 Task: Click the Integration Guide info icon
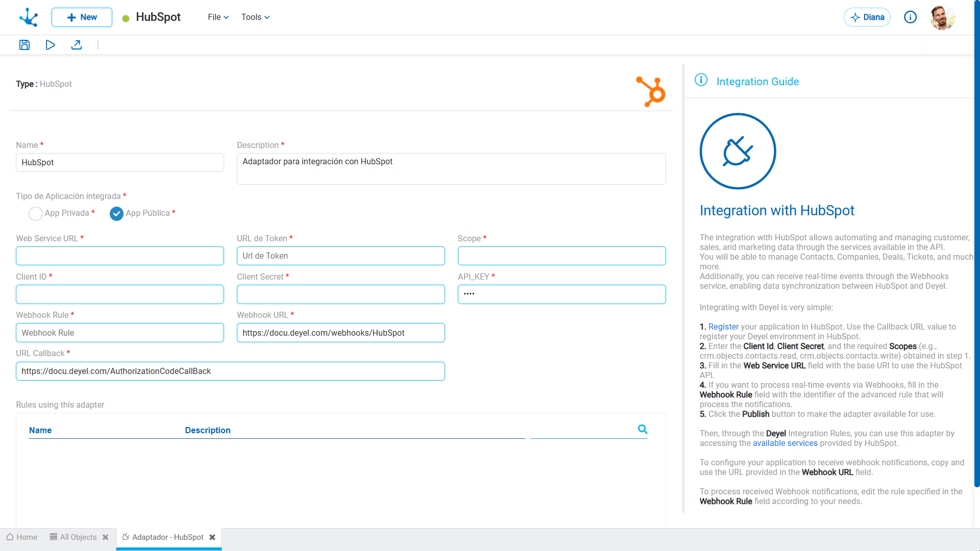(x=701, y=80)
